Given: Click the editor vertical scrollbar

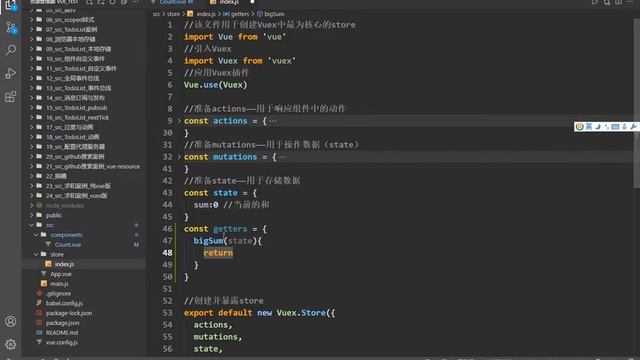Looking at the screenshot, I should point(636,102).
